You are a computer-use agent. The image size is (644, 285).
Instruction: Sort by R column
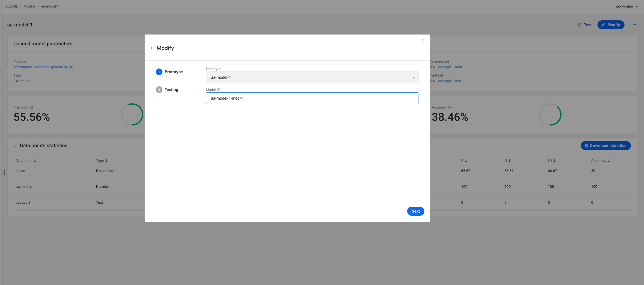click(508, 161)
